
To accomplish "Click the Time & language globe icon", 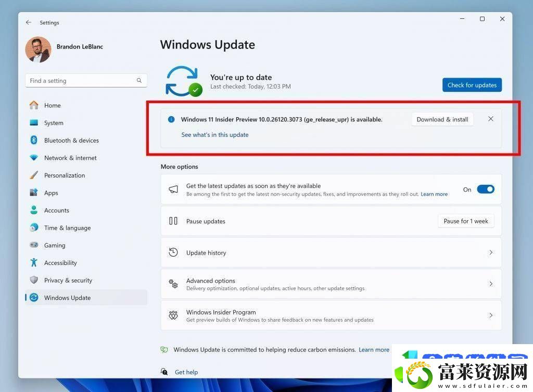I will pyautogui.click(x=34, y=227).
